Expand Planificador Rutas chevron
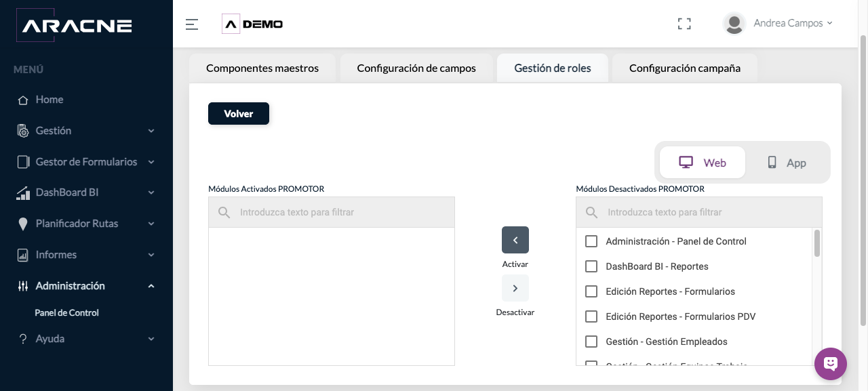The image size is (868, 391). [151, 224]
